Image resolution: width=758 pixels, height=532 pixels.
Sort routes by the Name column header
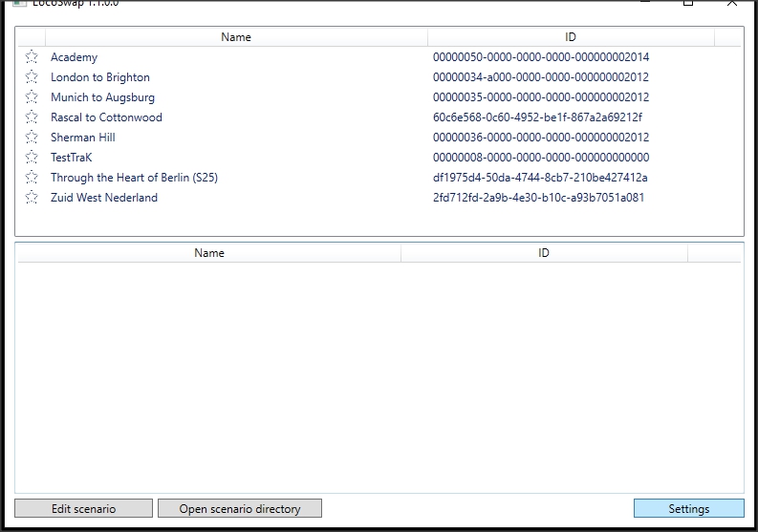tap(236, 37)
